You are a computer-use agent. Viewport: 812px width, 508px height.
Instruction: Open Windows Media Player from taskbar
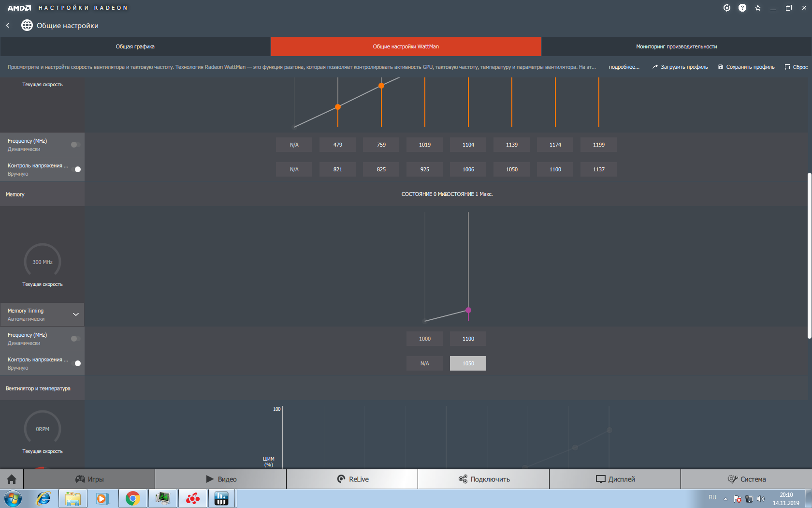click(102, 498)
